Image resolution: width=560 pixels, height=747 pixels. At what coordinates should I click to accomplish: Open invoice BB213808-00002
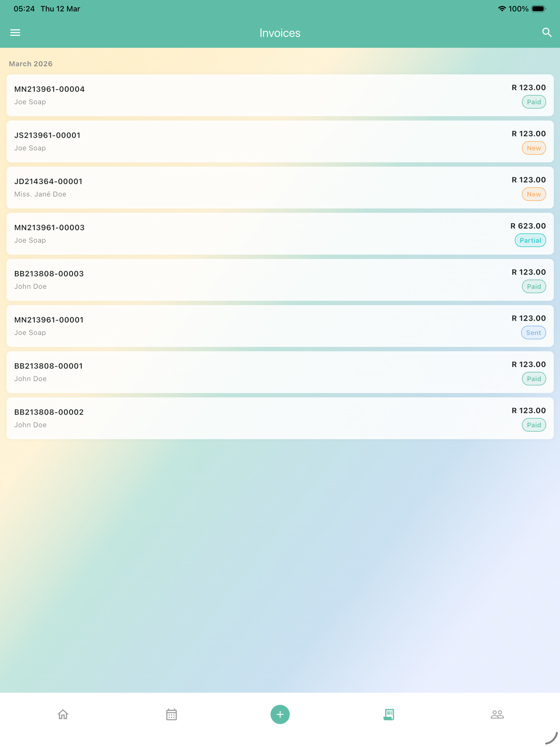point(280,418)
